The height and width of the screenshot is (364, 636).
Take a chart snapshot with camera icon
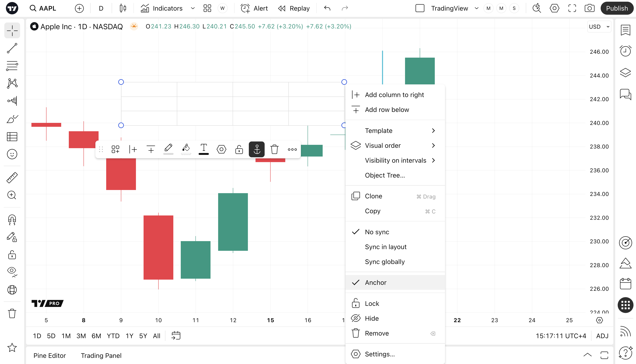[x=589, y=8]
